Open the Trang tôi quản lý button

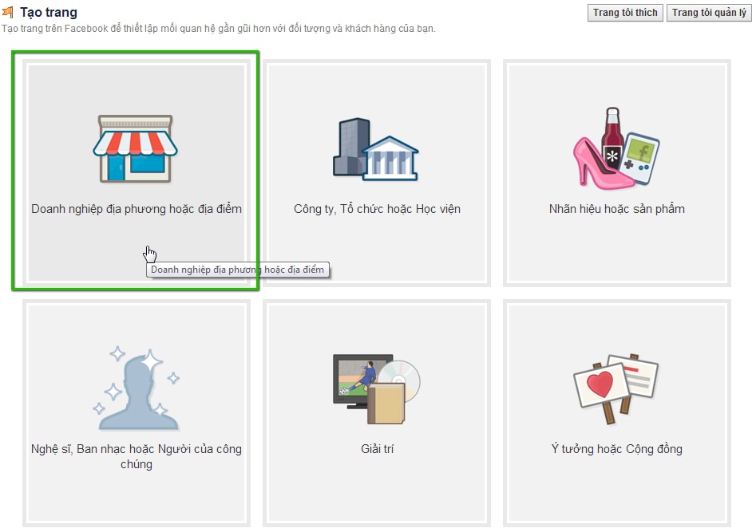(708, 13)
